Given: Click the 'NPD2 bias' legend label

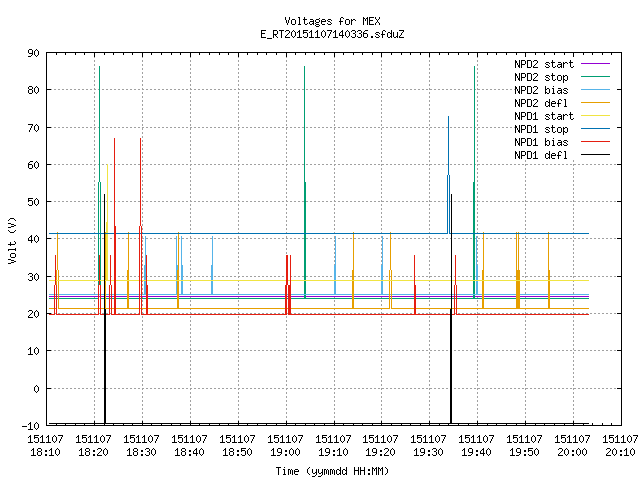Looking at the screenshot, I should (x=541, y=90).
